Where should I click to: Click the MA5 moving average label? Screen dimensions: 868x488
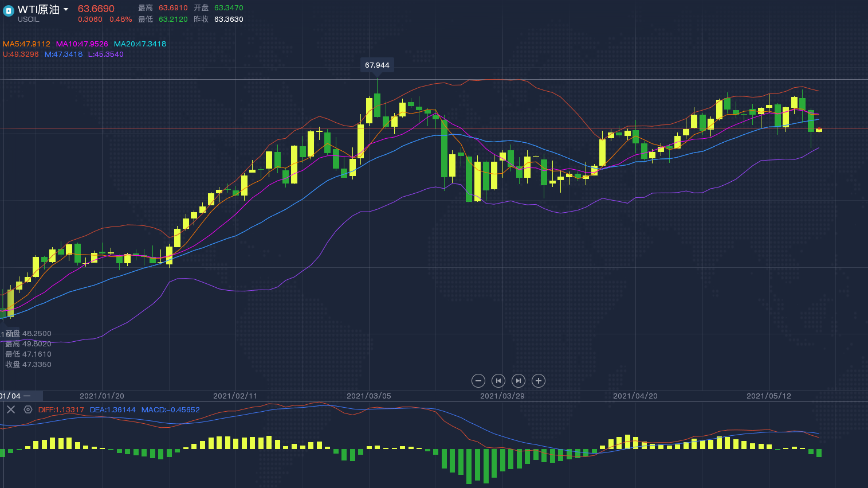26,44
